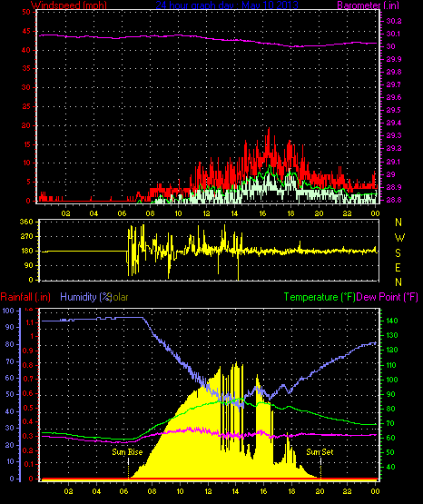Click hour "18" below the windspeed chart
Image resolution: width=423 pixels, height=504 pixels.
tap(290, 213)
